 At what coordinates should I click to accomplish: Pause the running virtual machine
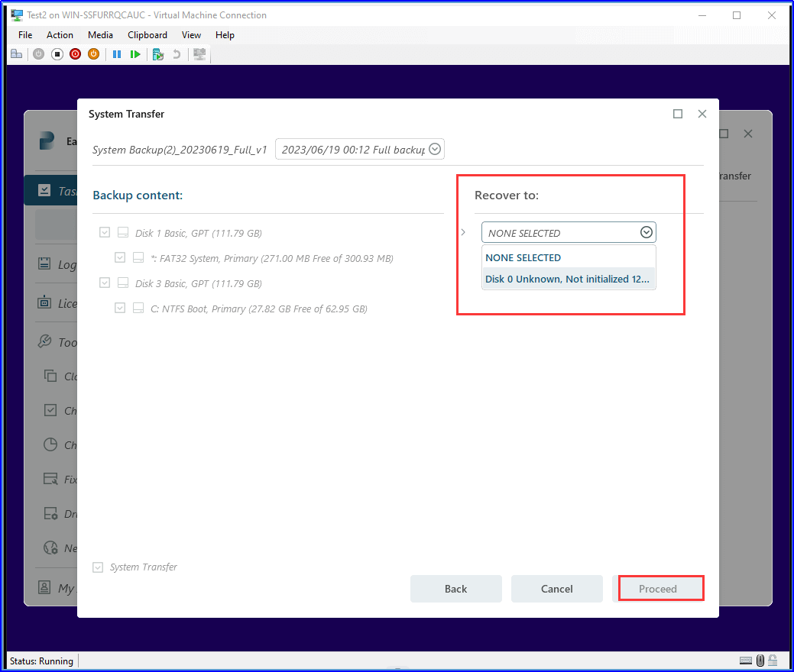click(116, 53)
